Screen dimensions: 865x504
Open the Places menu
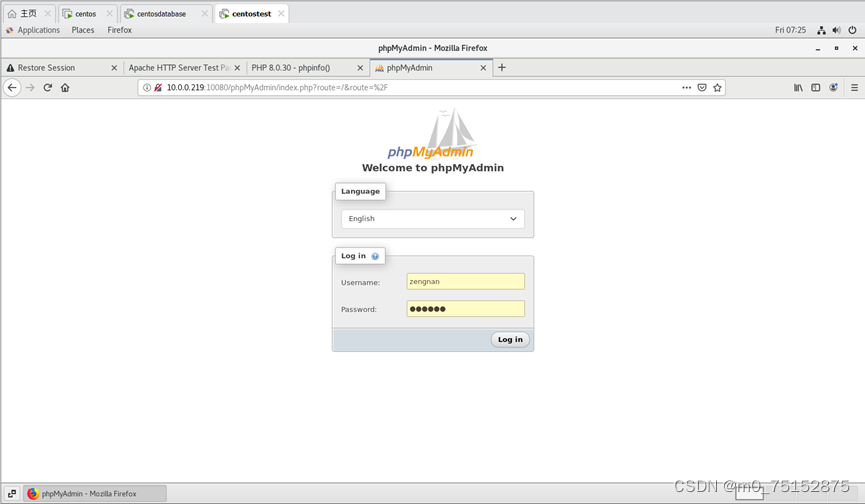(83, 30)
